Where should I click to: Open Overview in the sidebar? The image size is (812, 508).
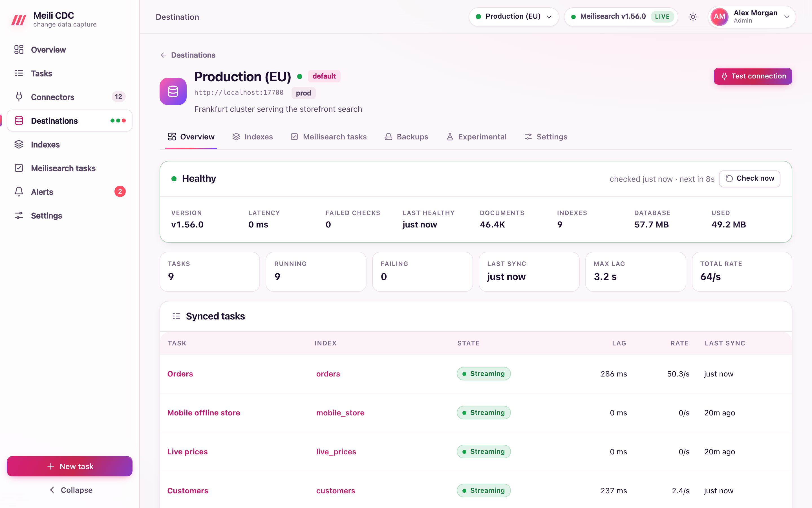70,50
